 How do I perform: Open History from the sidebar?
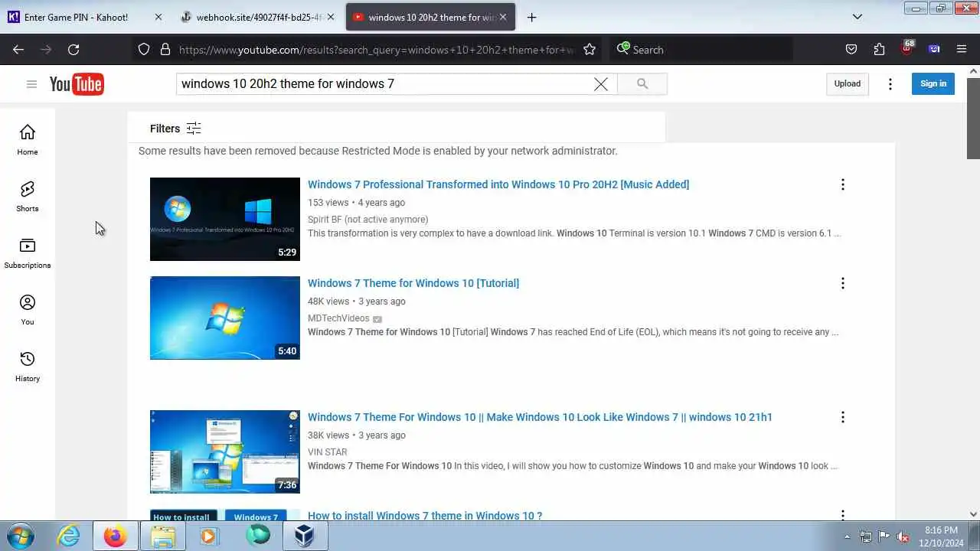(x=28, y=367)
